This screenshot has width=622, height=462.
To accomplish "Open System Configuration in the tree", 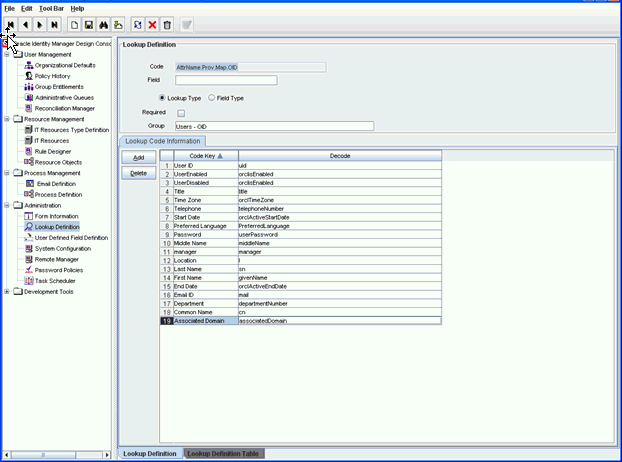I will click(x=63, y=249).
